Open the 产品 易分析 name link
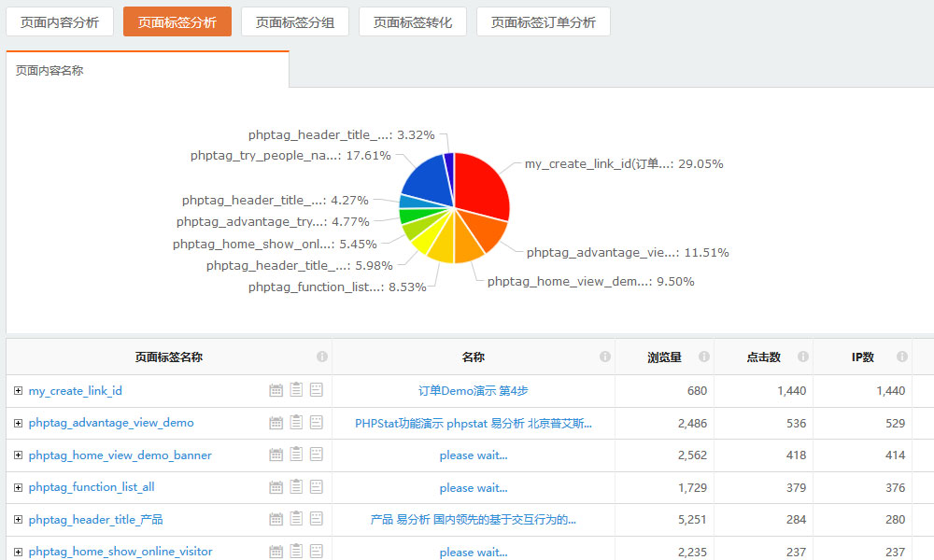This screenshot has width=934, height=560. [x=473, y=520]
